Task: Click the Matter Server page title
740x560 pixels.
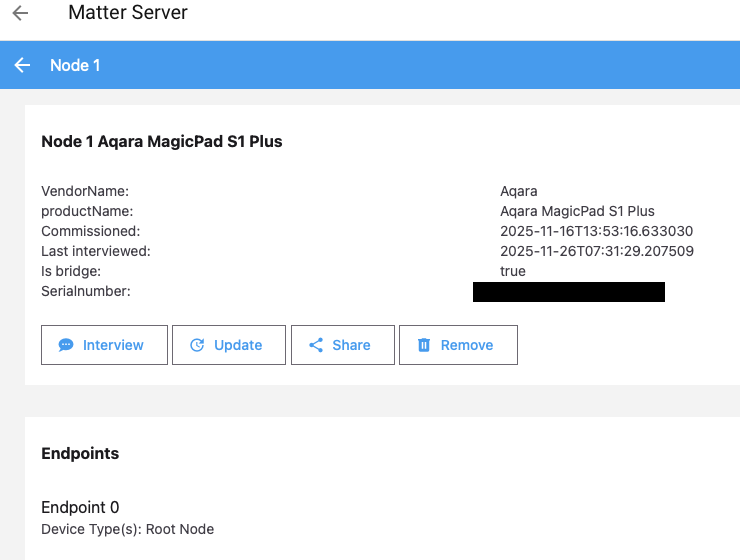Action: coord(127,14)
